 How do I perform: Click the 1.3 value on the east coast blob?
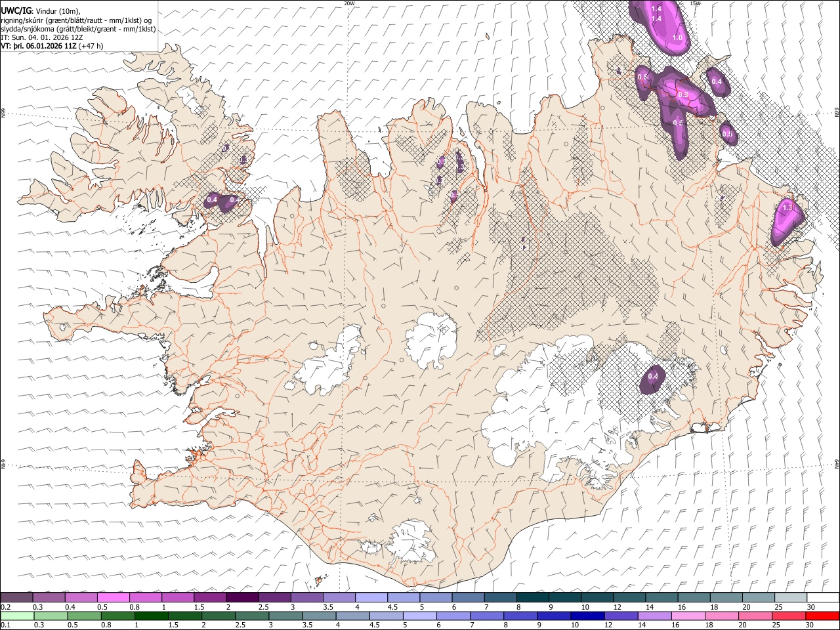(788, 207)
